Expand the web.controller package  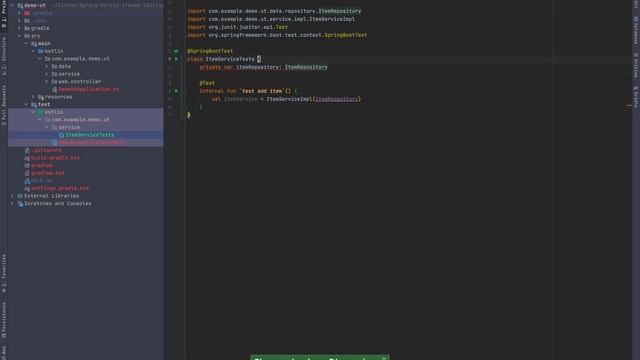47,82
